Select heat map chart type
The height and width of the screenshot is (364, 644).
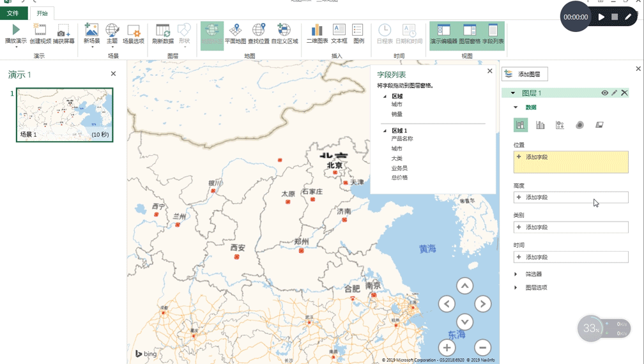pos(579,125)
